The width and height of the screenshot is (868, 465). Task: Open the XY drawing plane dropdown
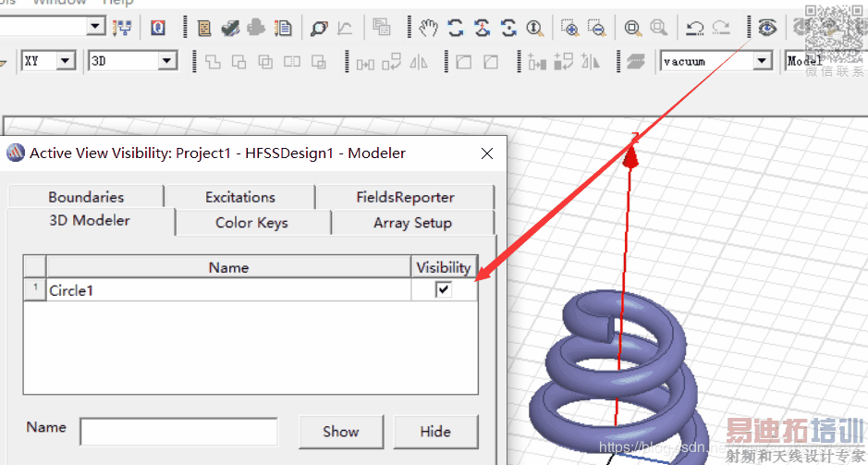tap(67, 60)
